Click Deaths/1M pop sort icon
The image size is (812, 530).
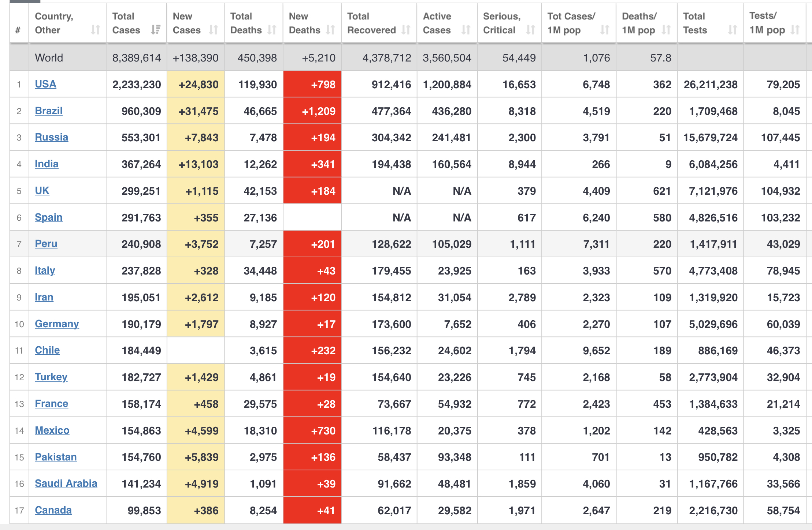[666, 30]
